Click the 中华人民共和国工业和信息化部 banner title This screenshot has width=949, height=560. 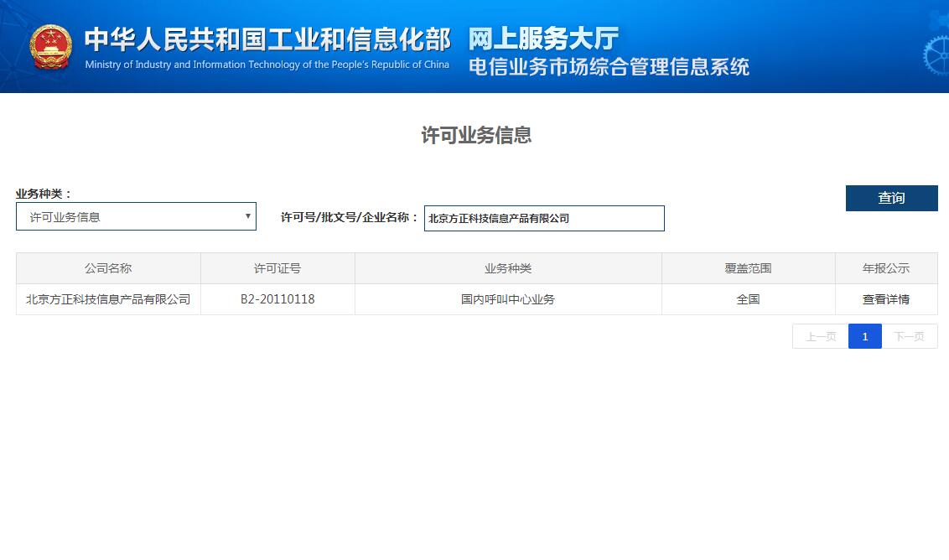click(x=267, y=39)
